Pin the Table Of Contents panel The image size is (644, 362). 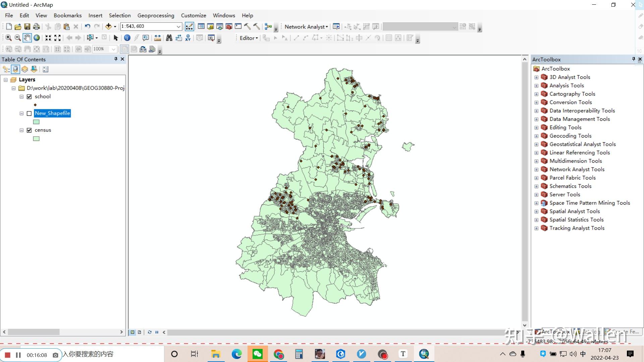pos(116,59)
